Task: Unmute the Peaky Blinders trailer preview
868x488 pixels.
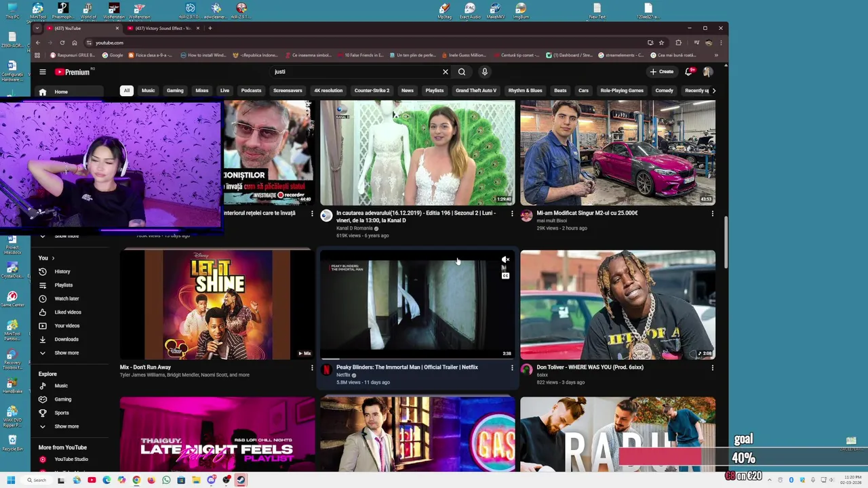Action: pos(505,260)
